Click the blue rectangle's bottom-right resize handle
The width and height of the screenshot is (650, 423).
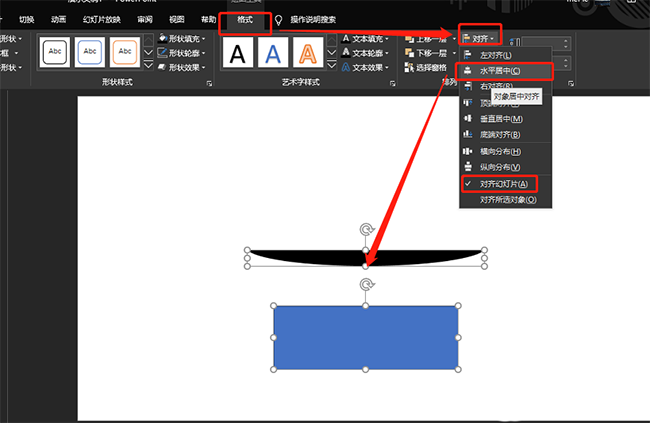pyautogui.click(x=458, y=369)
